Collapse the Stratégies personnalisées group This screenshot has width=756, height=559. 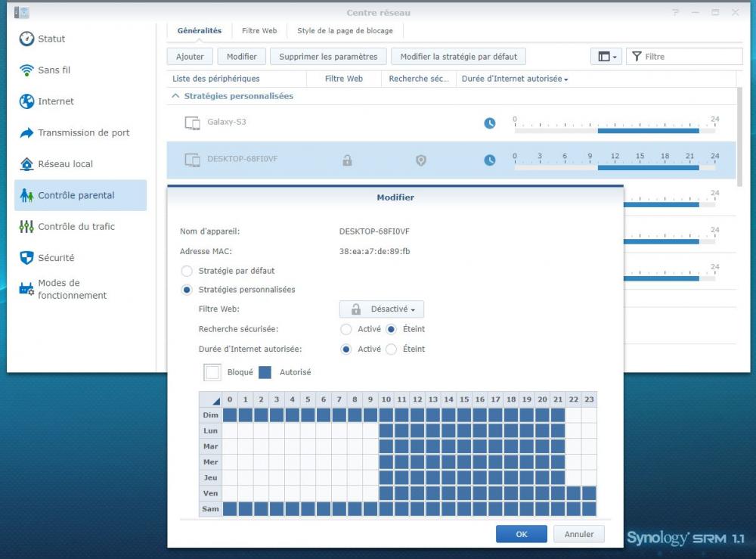point(175,96)
